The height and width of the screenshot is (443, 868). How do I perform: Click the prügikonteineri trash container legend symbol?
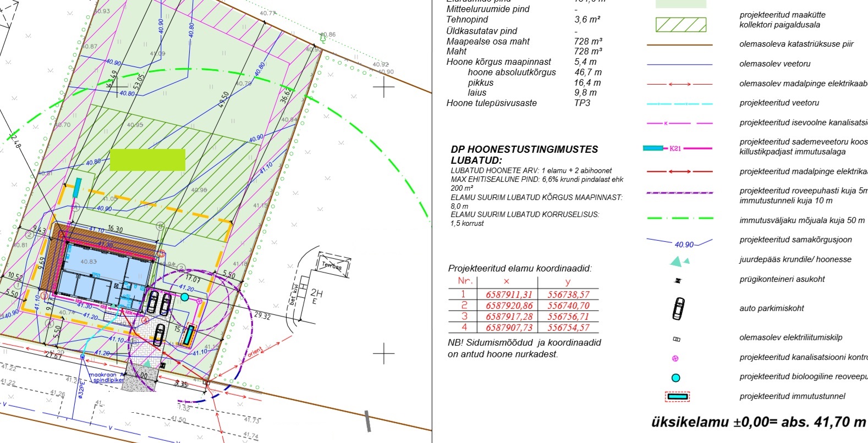tap(678, 280)
